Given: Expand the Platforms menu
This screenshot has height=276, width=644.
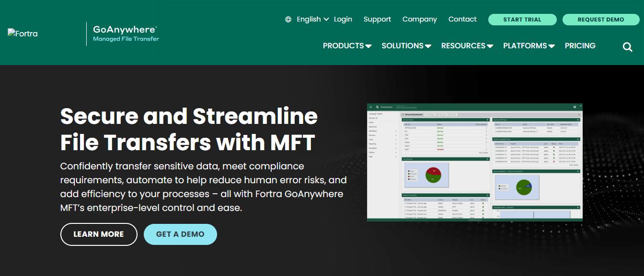Looking at the screenshot, I should 529,46.
